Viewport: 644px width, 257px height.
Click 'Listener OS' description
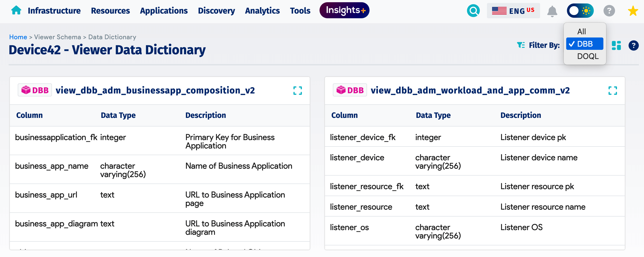521,227
